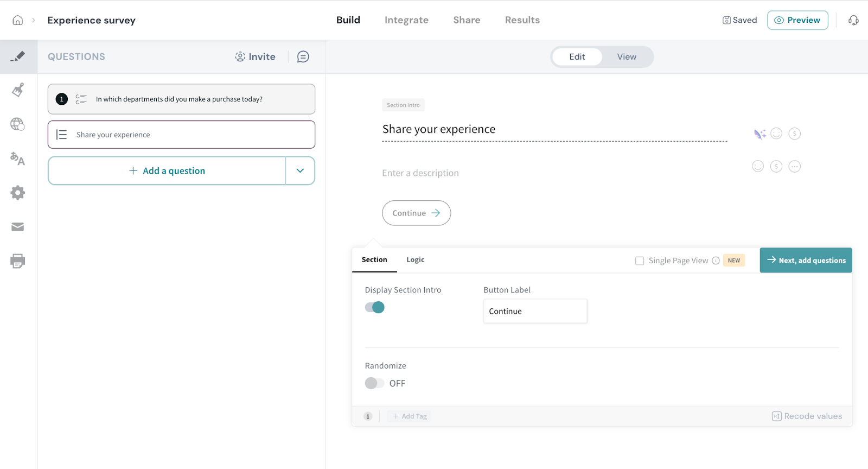868x469 pixels.
Task: Switch to the Logic tab
Action: pyautogui.click(x=415, y=260)
